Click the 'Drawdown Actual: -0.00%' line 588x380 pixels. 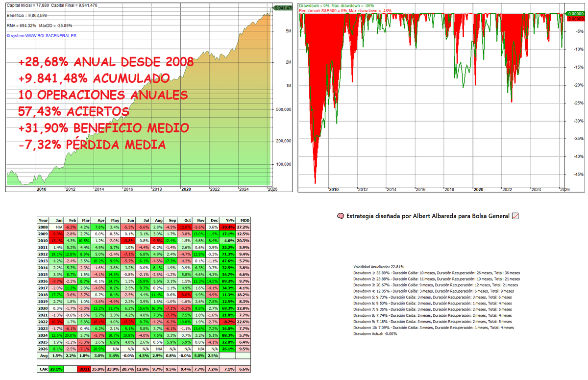pos(375,333)
